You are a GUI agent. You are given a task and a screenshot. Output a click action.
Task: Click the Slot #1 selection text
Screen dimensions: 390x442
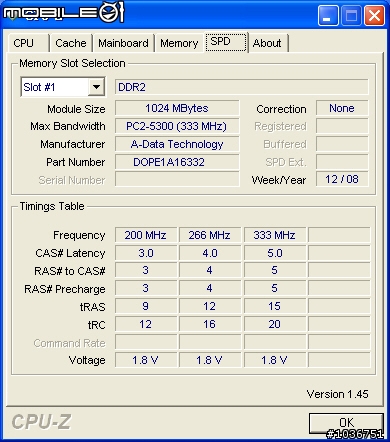pos(39,87)
